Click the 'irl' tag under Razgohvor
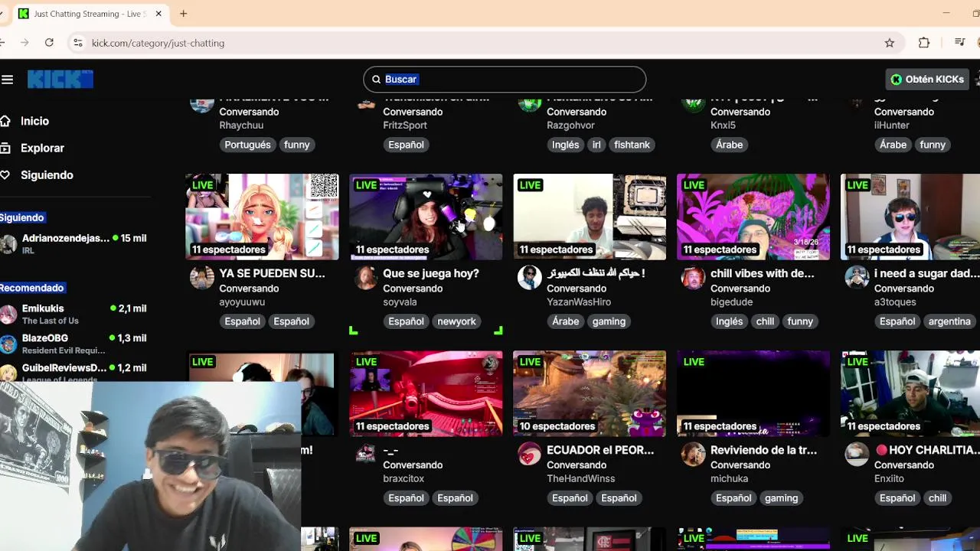Screen dimensions: 980x551 [596, 145]
